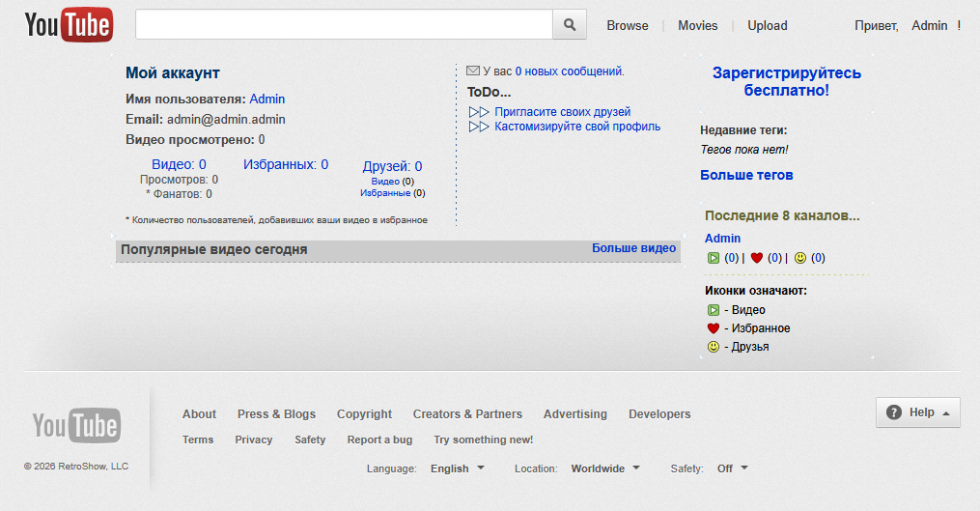The width and height of the screenshot is (980, 511).
Task: Open the Language English dropdown
Action: (x=457, y=468)
